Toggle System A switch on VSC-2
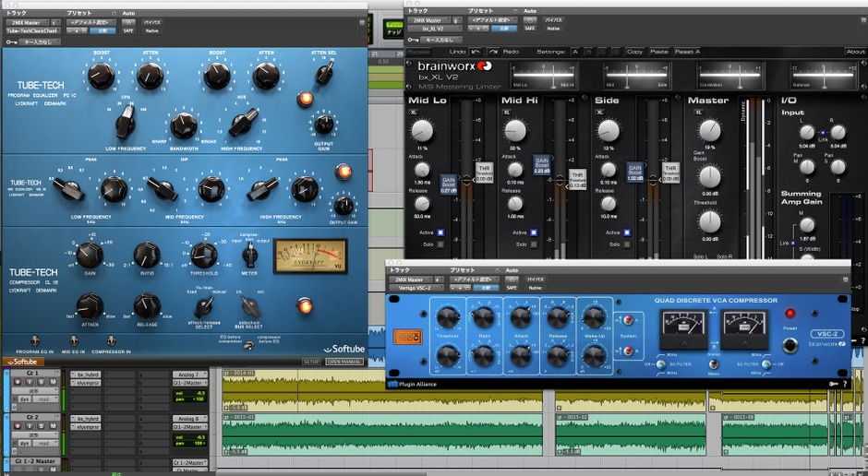The image size is (868, 476). point(627,320)
